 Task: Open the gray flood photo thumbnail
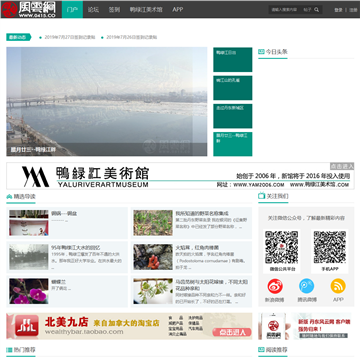click(x=29, y=257)
